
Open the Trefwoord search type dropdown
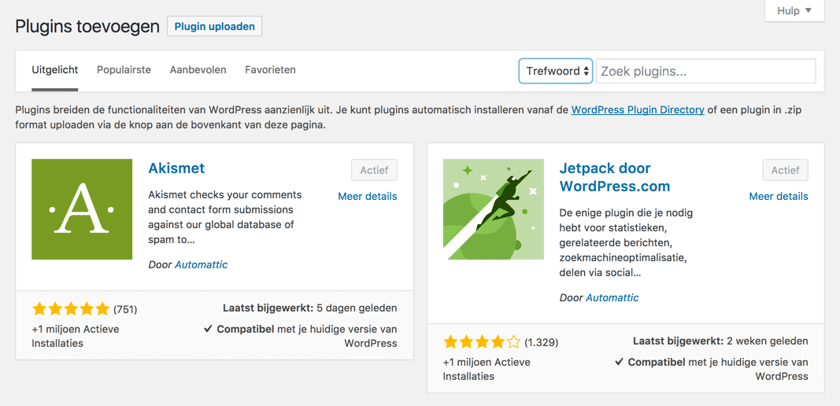[x=556, y=71]
